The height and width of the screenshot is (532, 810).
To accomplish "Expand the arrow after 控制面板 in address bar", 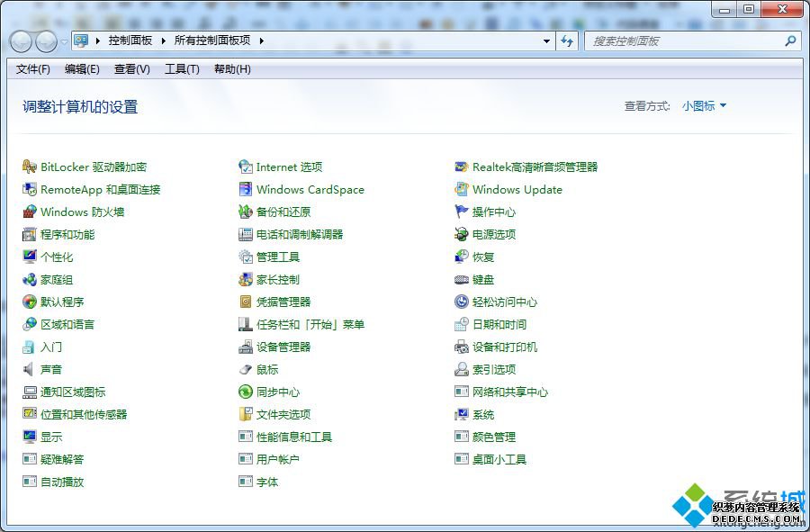I will [x=163, y=41].
